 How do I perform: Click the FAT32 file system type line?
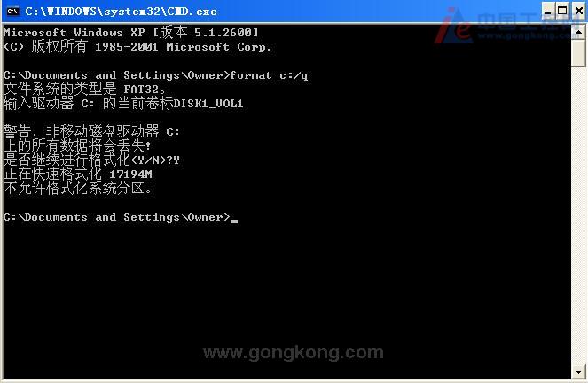84,90
